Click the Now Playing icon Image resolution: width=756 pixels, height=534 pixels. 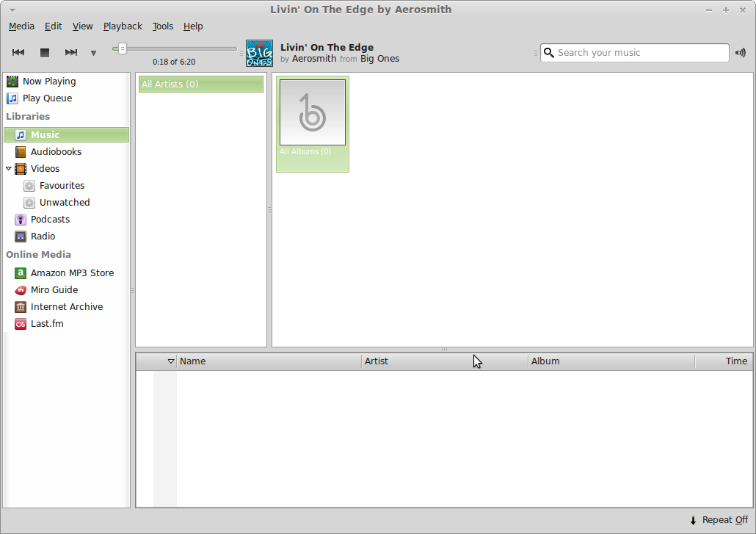point(12,82)
